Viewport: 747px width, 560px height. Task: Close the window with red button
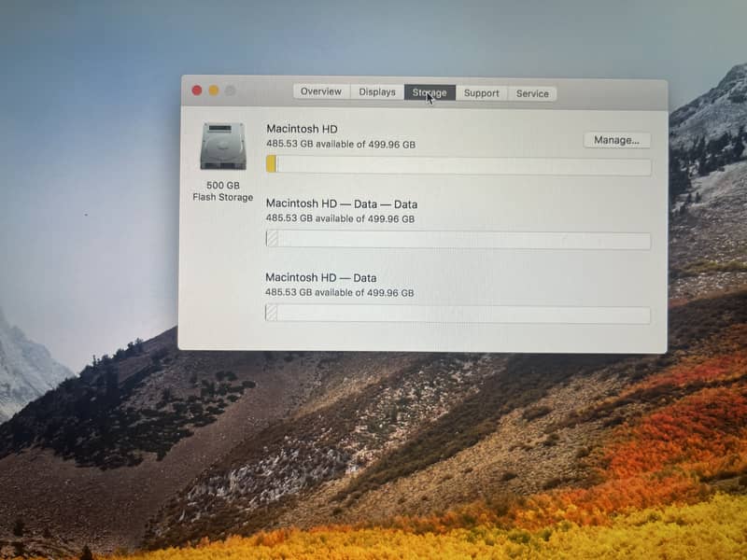click(197, 91)
